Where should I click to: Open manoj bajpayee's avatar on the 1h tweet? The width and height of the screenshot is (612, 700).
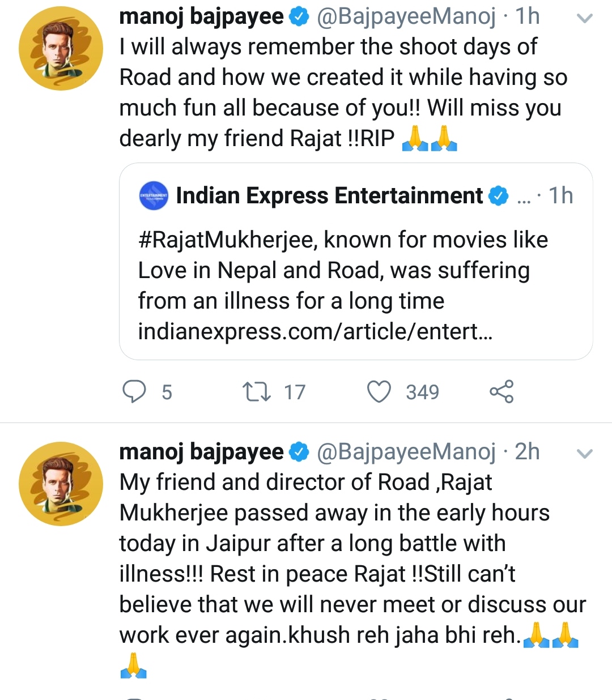click(61, 48)
